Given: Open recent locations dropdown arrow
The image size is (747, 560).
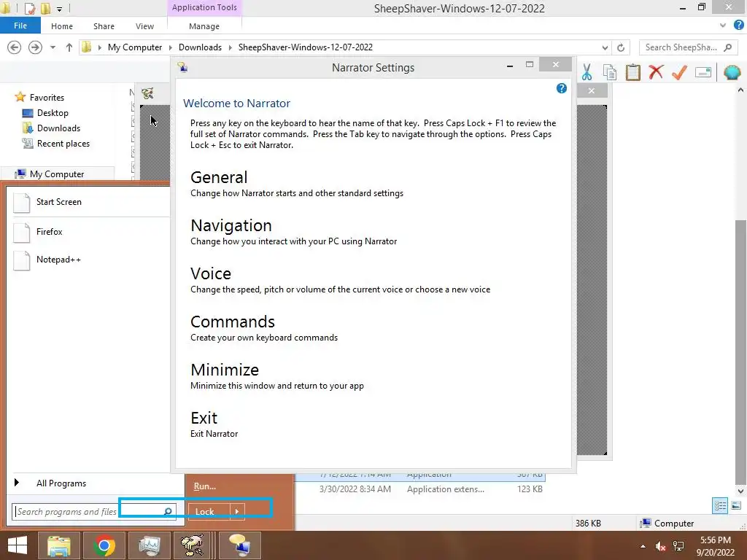Looking at the screenshot, I should click(53, 47).
